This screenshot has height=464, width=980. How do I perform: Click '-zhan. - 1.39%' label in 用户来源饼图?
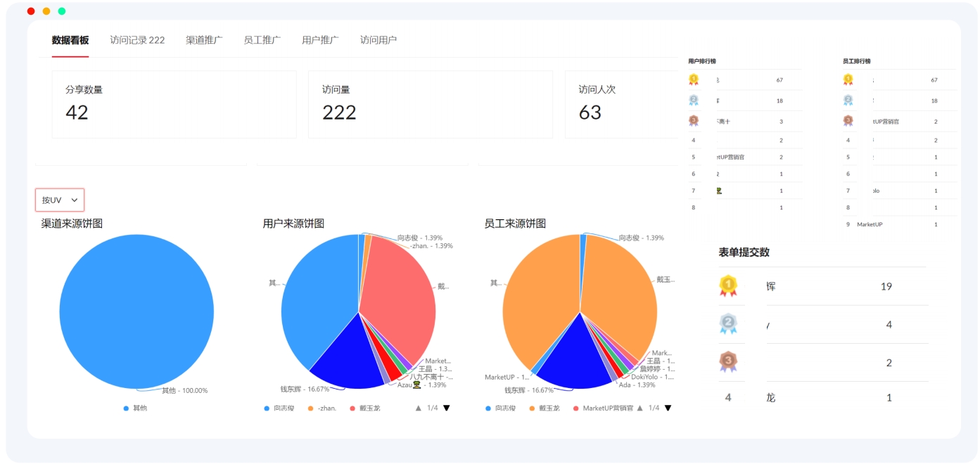click(432, 246)
